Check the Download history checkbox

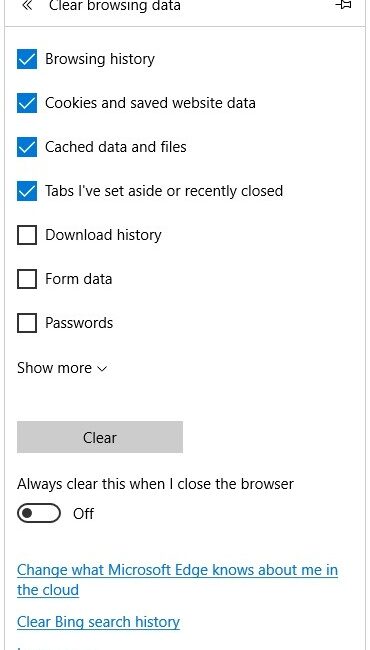click(27, 235)
